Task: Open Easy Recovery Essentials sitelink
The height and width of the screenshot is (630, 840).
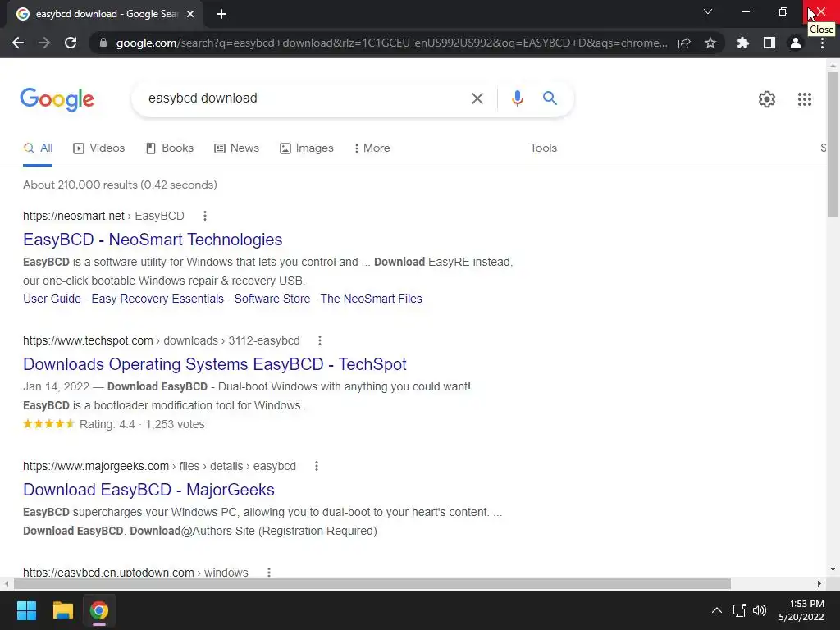Action: 157,299
